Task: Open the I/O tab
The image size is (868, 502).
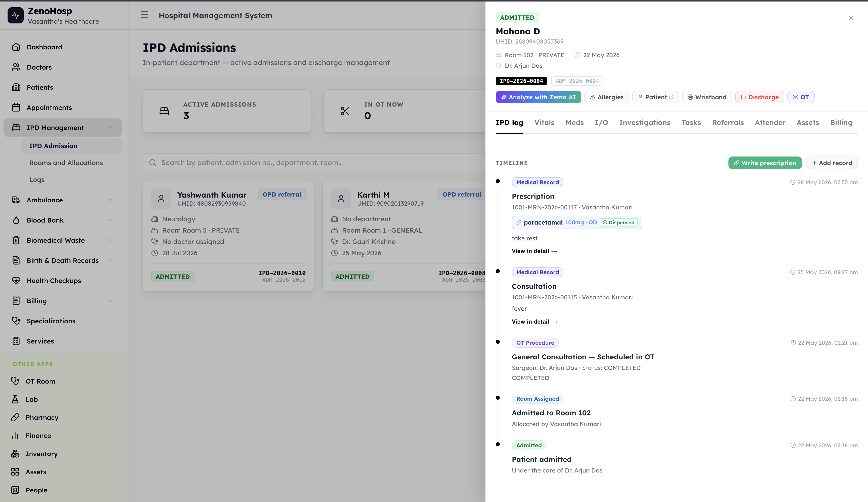Action: (x=602, y=123)
